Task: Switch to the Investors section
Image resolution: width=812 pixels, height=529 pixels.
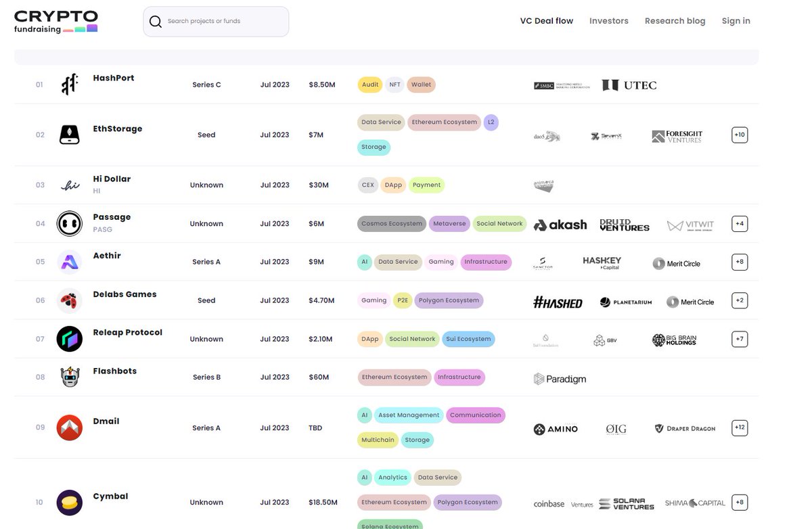Action: (x=608, y=20)
